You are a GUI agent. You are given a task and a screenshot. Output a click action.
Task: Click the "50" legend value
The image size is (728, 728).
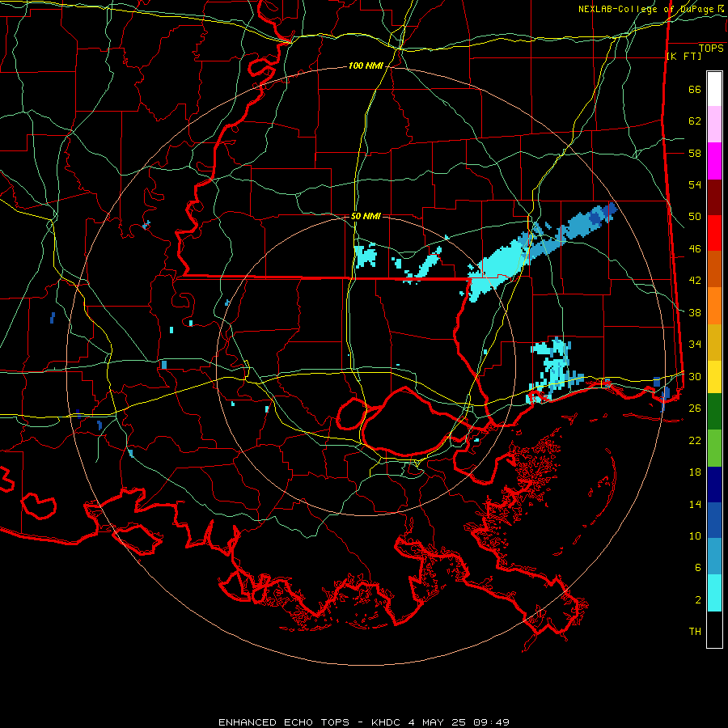[695, 217]
